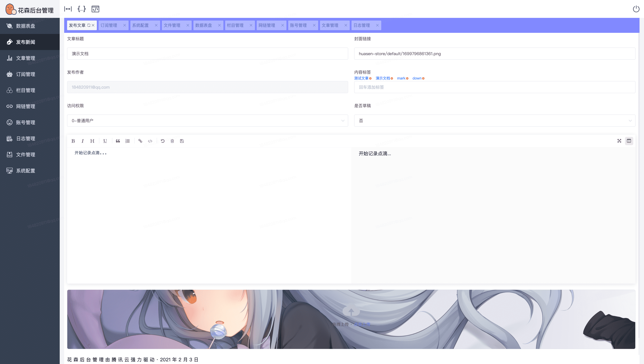644x364 pixels.
Task: Close the 订阅管理 tab
Action: coord(125,25)
